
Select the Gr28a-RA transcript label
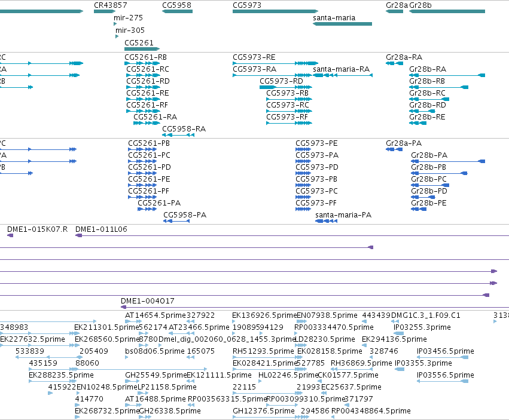click(x=404, y=57)
